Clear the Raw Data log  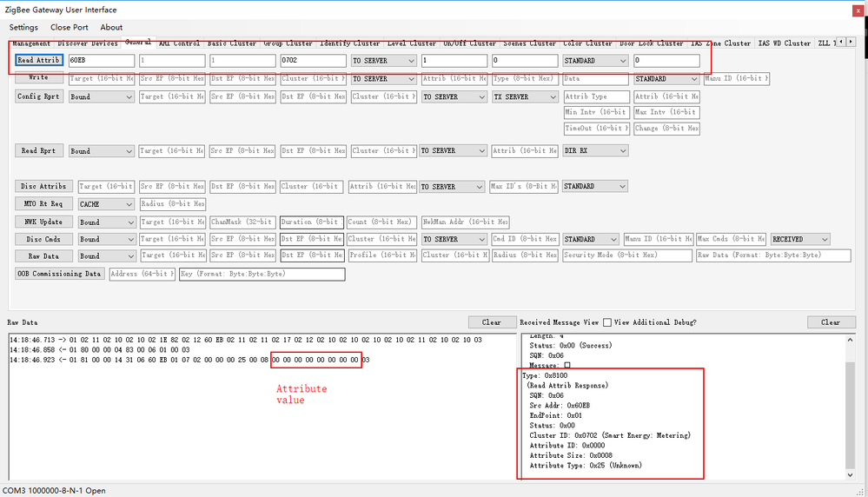coord(491,322)
